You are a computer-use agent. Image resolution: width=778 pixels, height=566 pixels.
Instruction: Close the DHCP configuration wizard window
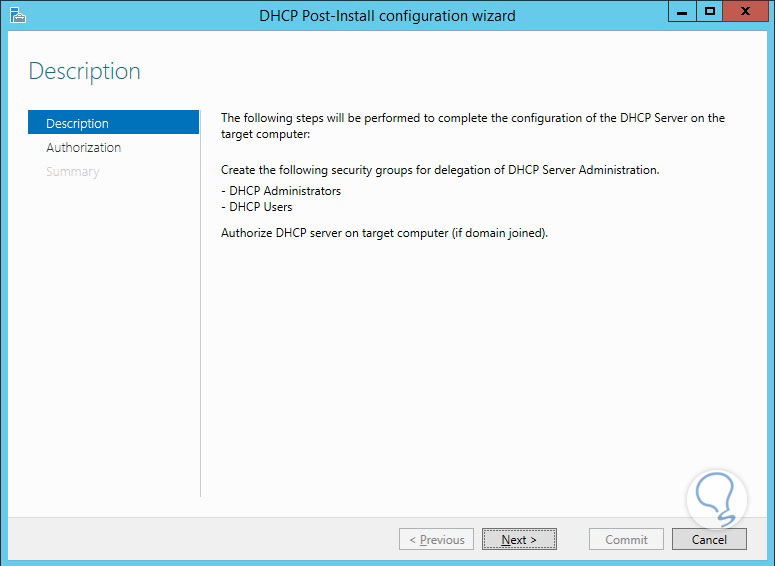click(x=744, y=12)
